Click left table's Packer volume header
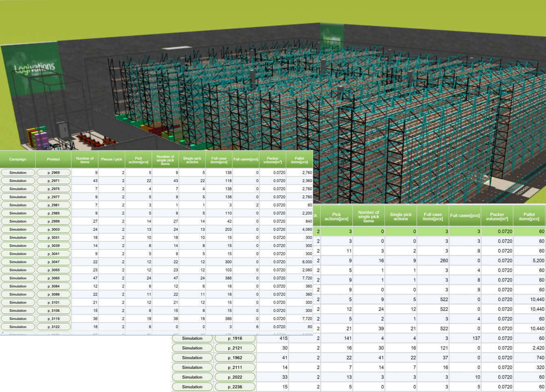This screenshot has width=546, height=392. (x=272, y=159)
